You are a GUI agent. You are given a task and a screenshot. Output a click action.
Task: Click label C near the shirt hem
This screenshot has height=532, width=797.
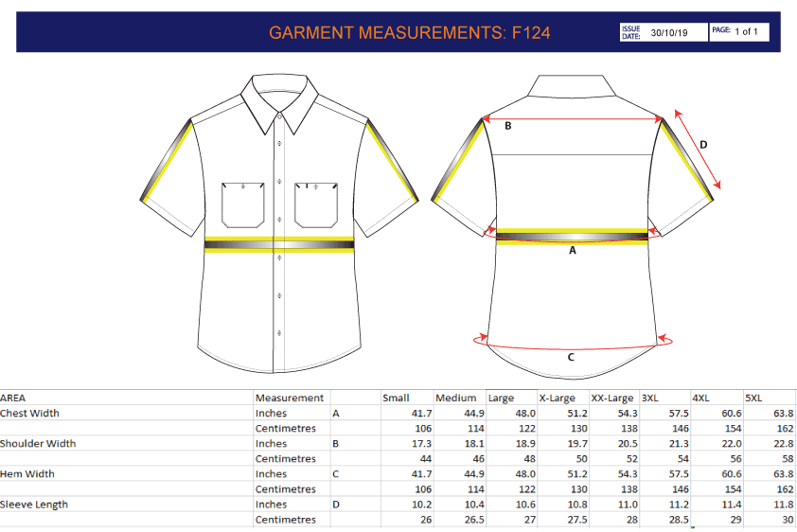click(571, 357)
